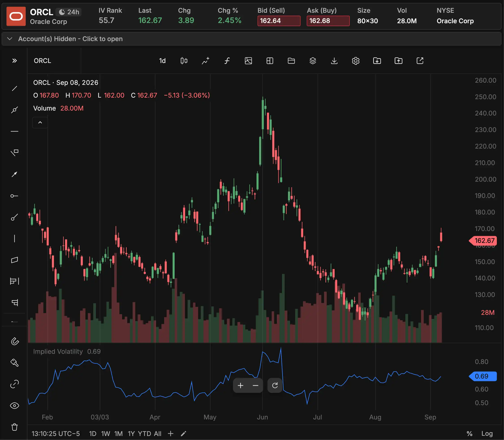Click the download arrow icon

[334, 61]
